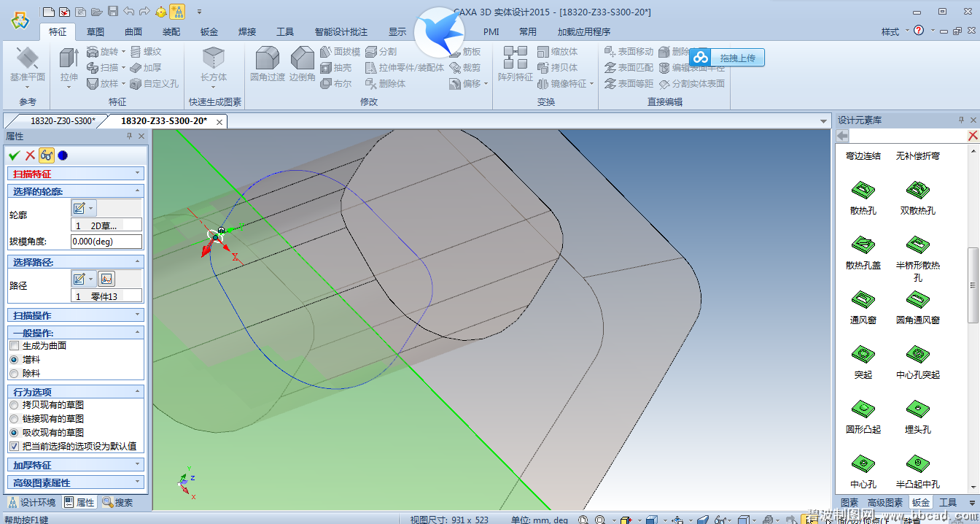Collapse the 选择路径 section
This screenshot has width=980, height=524.
76,261
